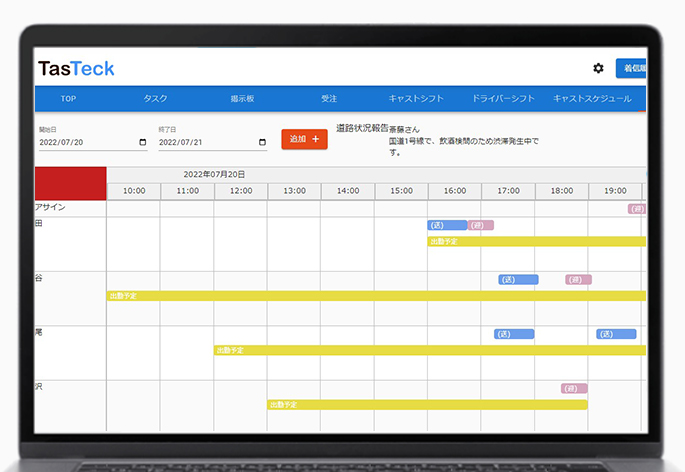Click the 道路状況報告 heading

pyautogui.click(x=362, y=128)
